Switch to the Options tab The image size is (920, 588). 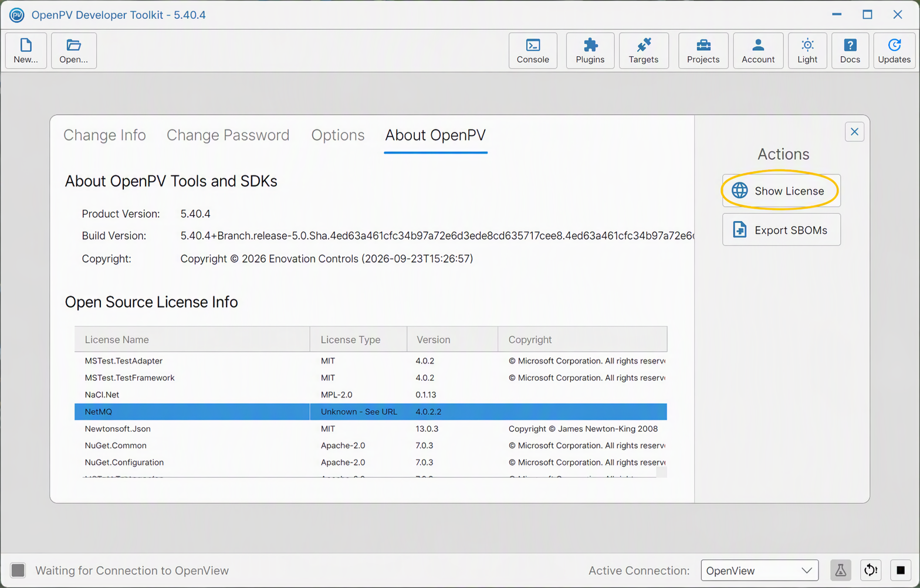[338, 135]
